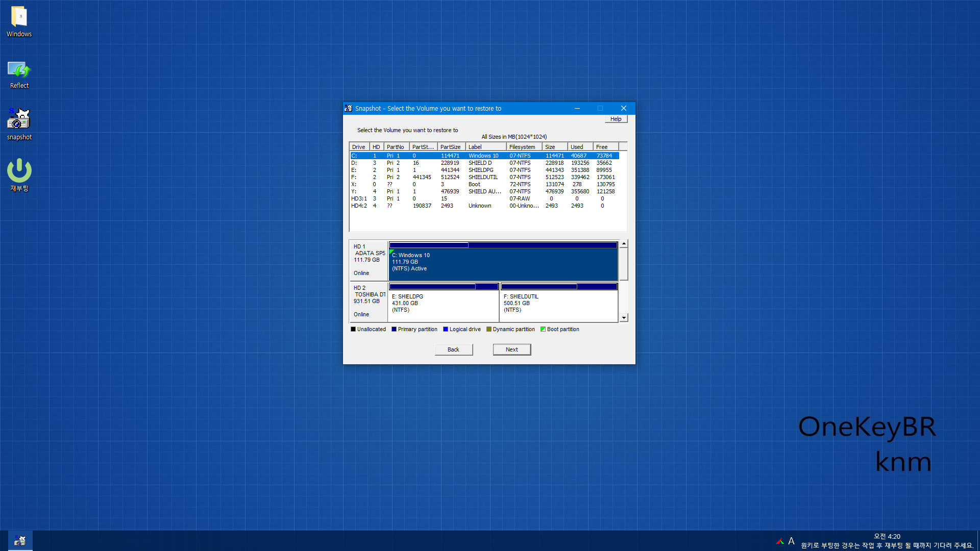Image resolution: width=980 pixels, height=551 pixels.
Task: Click the clock showing 4:20 in tray
Action: pyautogui.click(x=887, y=536)
